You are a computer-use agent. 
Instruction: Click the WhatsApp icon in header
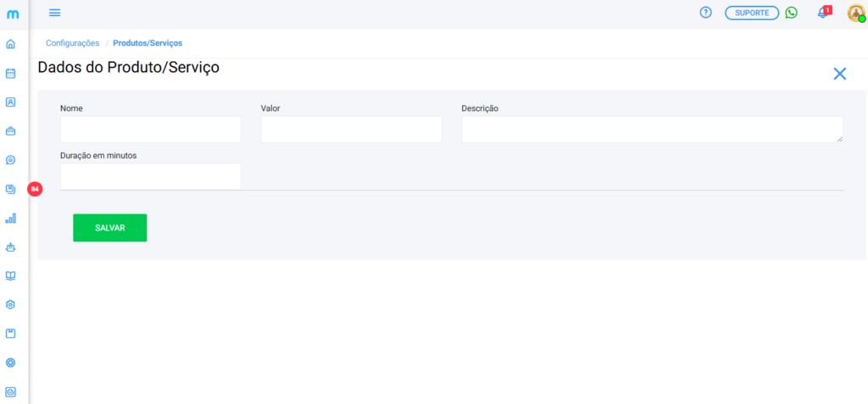[791, 13]
